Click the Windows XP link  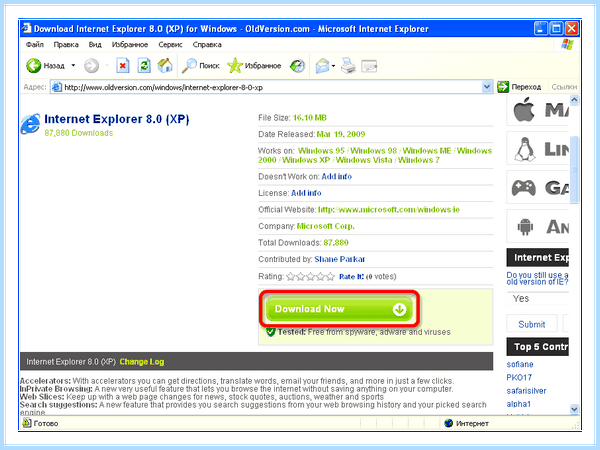click(306, 160)
